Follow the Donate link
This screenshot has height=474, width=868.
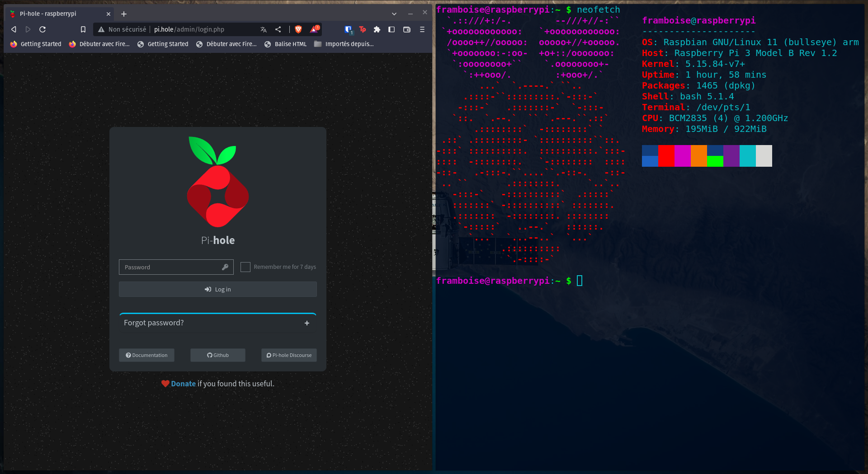click(x=183, y=384)
